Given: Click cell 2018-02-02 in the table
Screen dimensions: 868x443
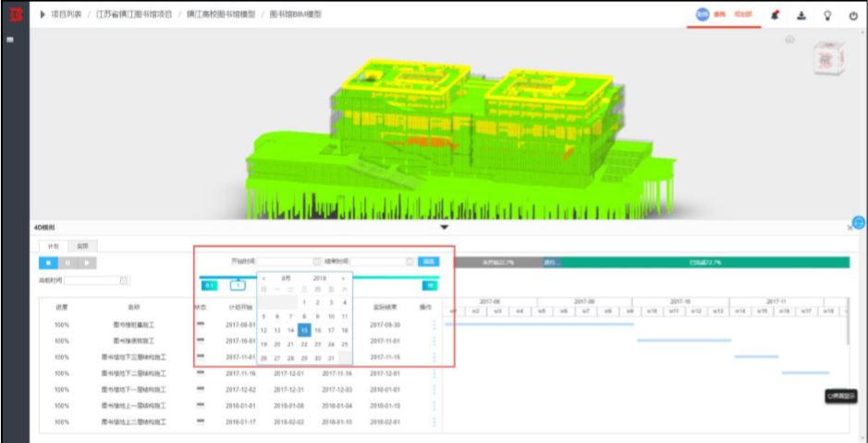Looking at the screenshot, I should (x=289, y=422).
